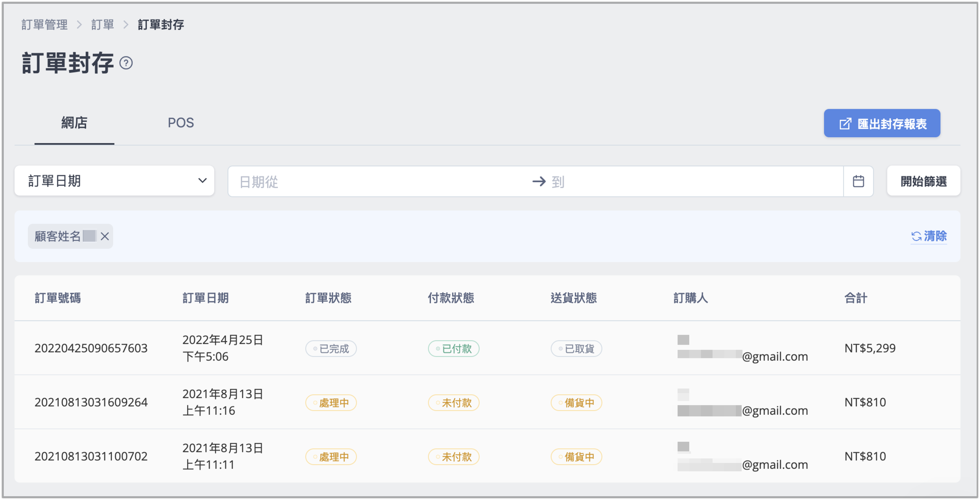Open the 訂單日期 dropdown

114,181
